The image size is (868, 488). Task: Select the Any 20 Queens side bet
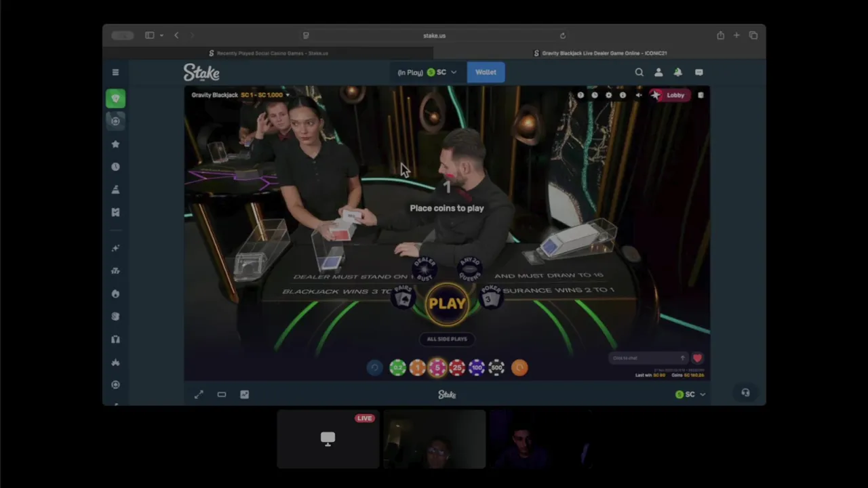click(x=469, y=269)
